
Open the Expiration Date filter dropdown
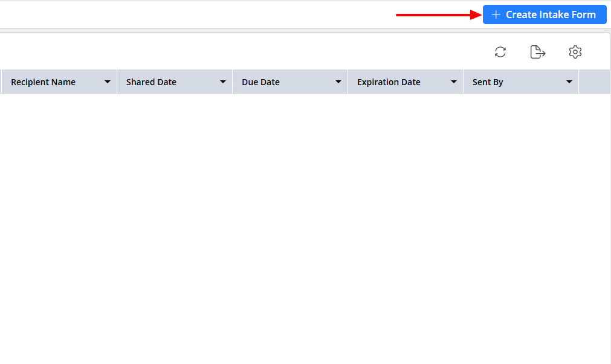pyautogui.click(x=453, y=81)
